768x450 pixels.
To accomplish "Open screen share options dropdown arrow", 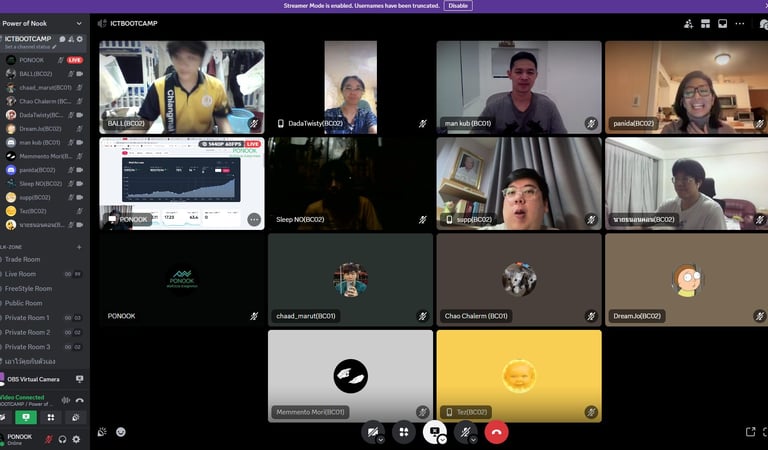I will [442, 440].
